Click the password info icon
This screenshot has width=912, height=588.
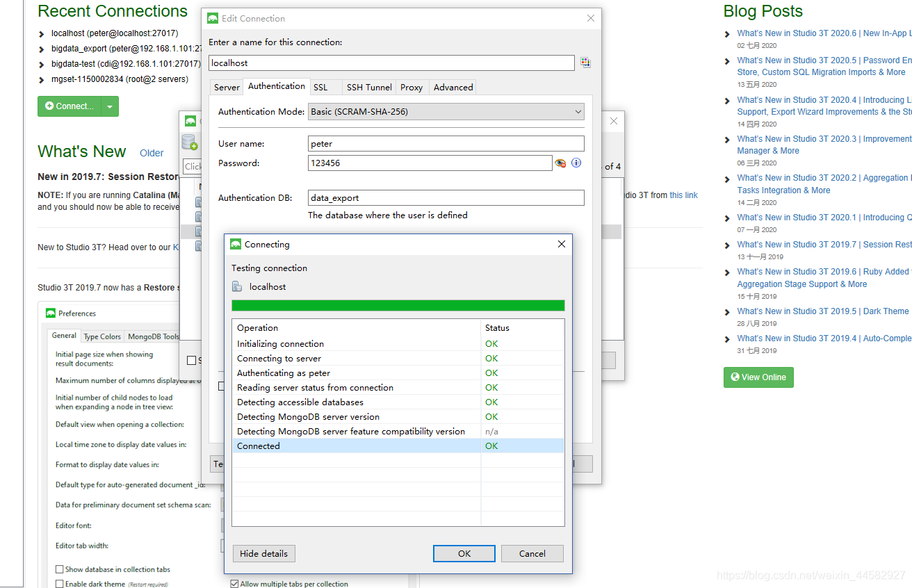[576, 163]
